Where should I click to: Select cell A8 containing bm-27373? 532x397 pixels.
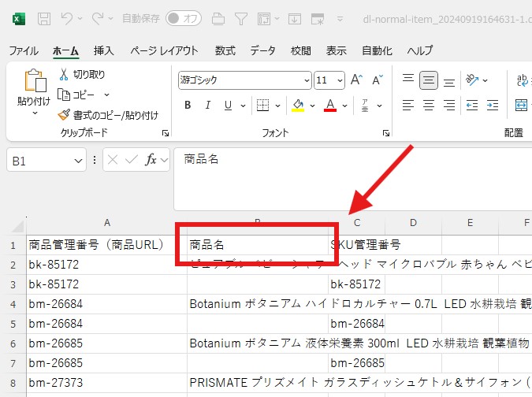(x=107, y=383)
